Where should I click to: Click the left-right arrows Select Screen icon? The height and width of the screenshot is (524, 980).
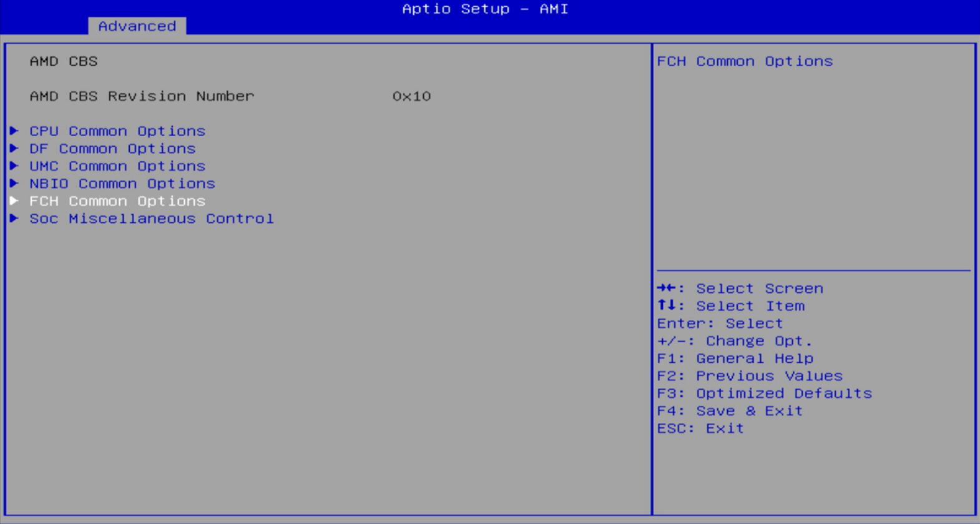tap(666, 288)
